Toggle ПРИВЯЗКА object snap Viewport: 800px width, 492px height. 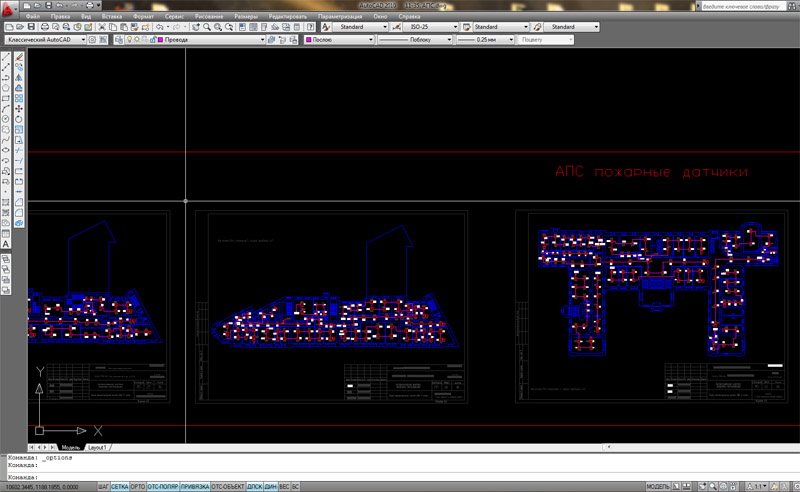(x=194, y=487)
